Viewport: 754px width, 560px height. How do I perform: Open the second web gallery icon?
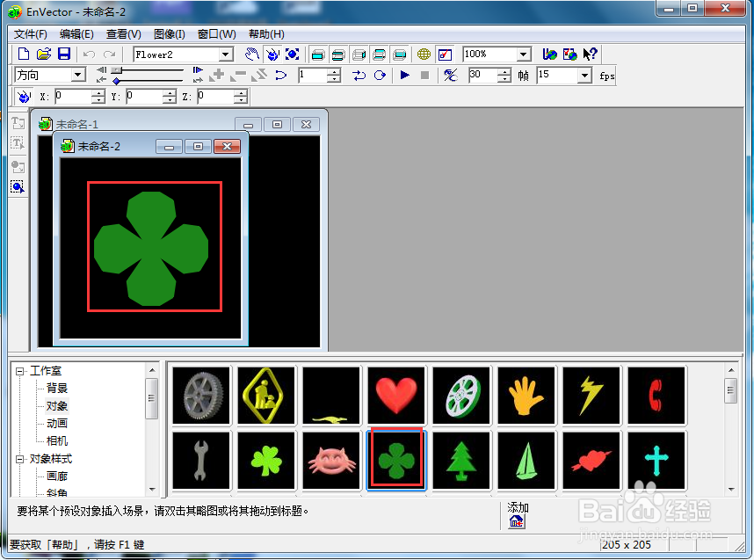(569, 55)
